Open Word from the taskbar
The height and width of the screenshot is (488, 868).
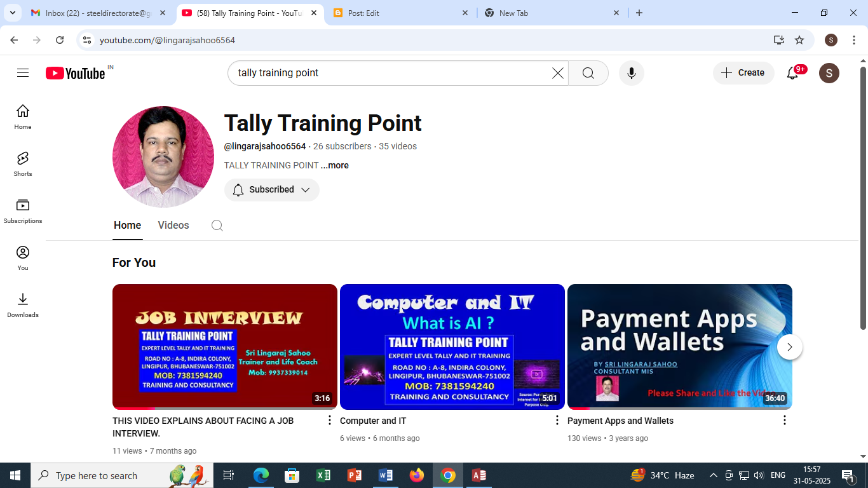[386, 475]
